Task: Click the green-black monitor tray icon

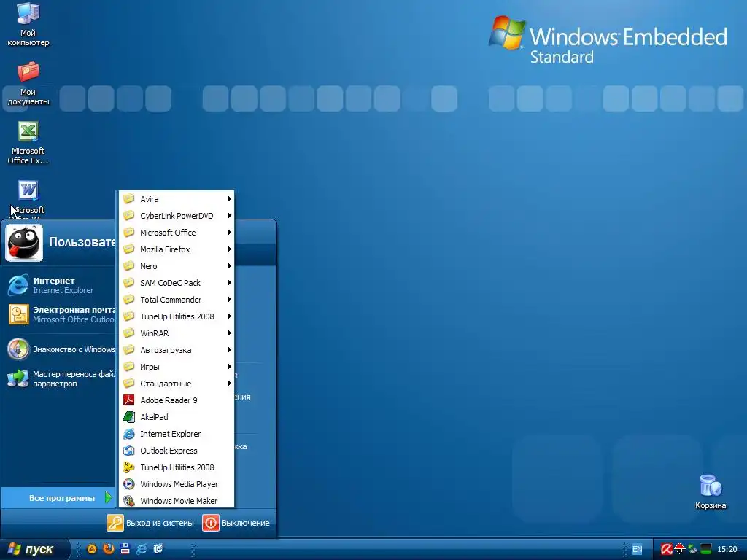Action: coord(706,549)
